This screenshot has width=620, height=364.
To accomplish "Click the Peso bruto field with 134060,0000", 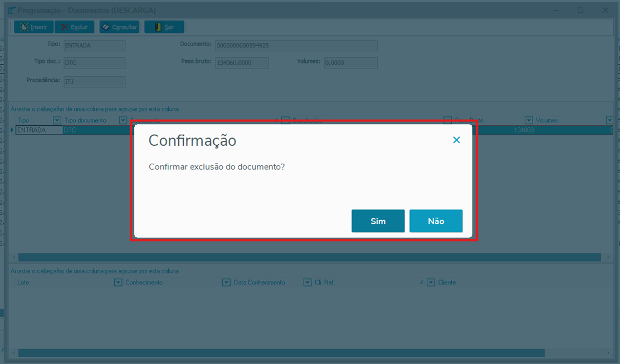I will click(242, 63).
